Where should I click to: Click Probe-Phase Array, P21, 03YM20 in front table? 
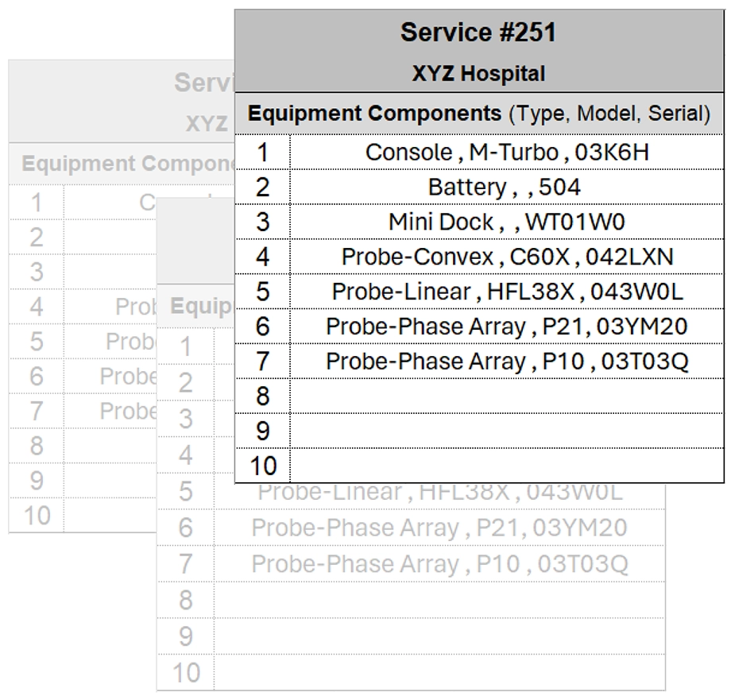[506, 327]
